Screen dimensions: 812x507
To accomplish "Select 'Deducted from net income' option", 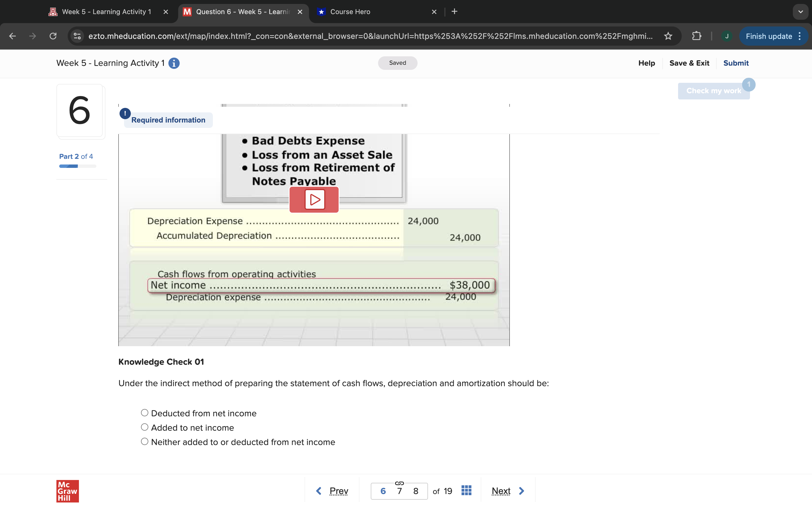I will (x=145, y=413).
